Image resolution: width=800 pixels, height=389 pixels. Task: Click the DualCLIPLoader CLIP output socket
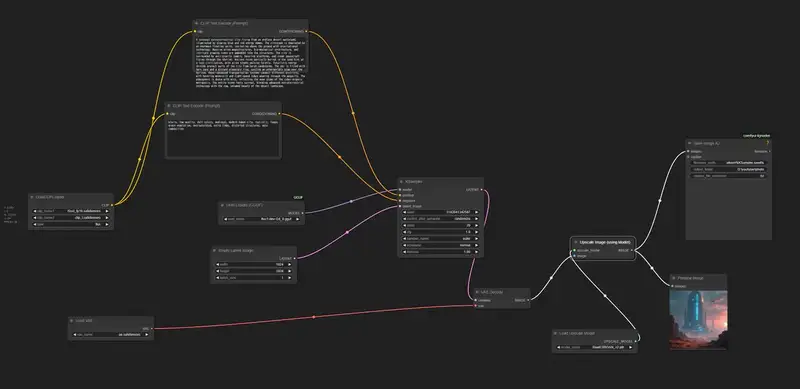(x=111, y=205)
